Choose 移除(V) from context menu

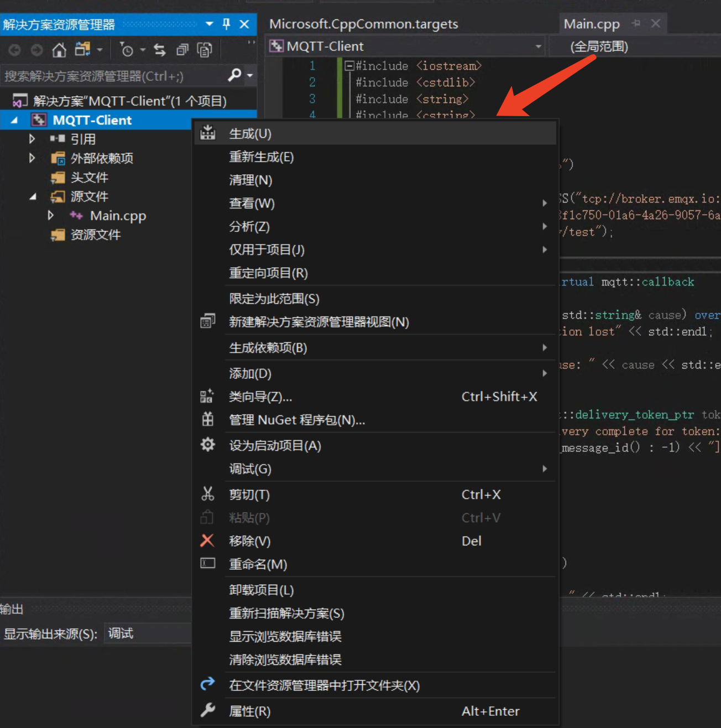pos(375,541)
